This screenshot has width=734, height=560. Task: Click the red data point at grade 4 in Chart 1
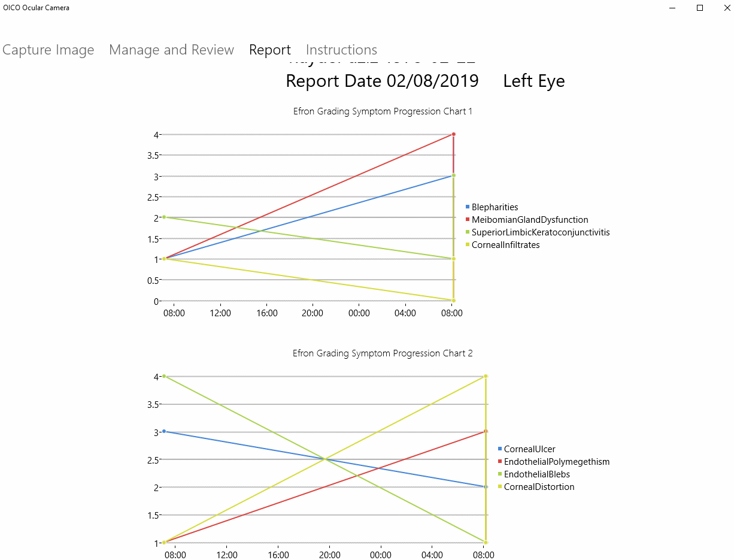[x=454, y=134]
